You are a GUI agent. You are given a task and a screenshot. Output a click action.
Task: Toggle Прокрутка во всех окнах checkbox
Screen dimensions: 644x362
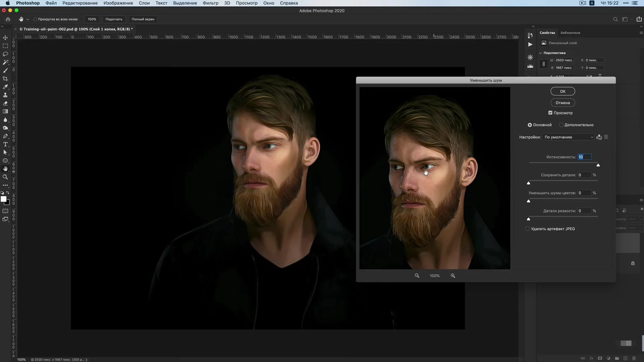pyautogui.click(x=35, y=19)
